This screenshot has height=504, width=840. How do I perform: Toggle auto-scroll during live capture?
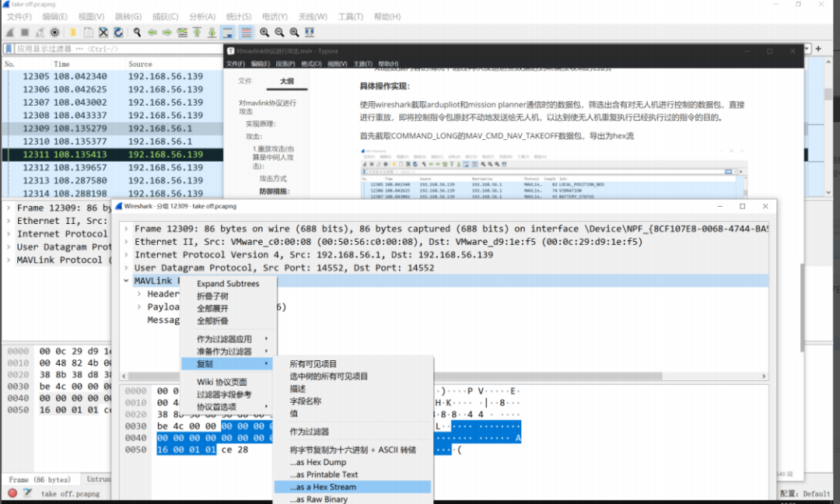(228, 33)
